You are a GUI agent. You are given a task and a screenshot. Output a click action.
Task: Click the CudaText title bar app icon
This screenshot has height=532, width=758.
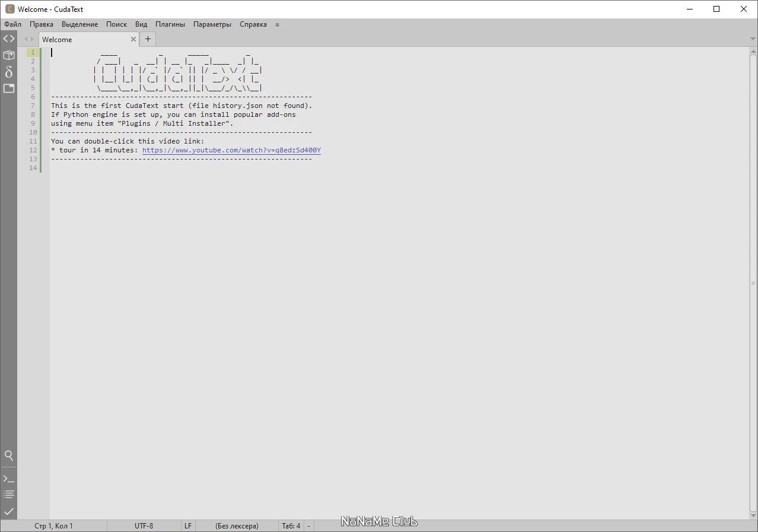(9, 9)
